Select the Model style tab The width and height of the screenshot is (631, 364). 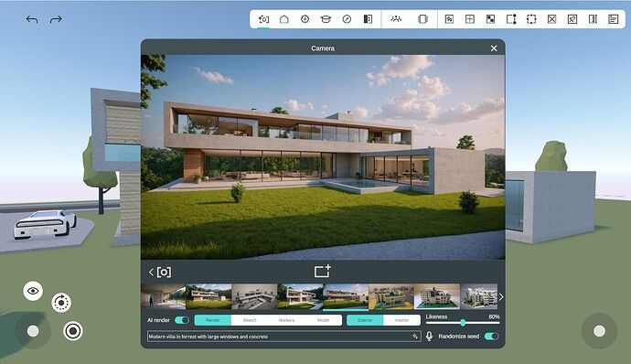pos(323,320)
